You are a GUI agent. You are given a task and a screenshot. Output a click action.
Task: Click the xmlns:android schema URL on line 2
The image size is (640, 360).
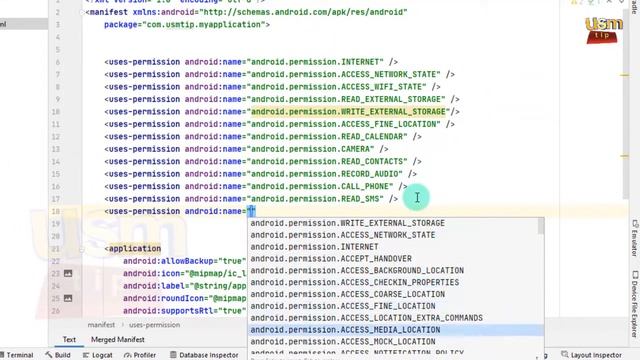303,12
